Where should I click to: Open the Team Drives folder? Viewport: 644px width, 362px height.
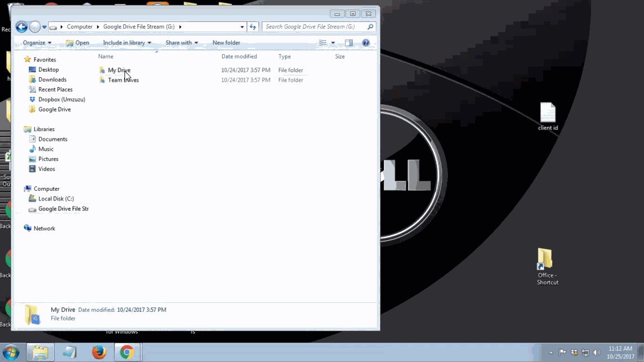[123, 79]
